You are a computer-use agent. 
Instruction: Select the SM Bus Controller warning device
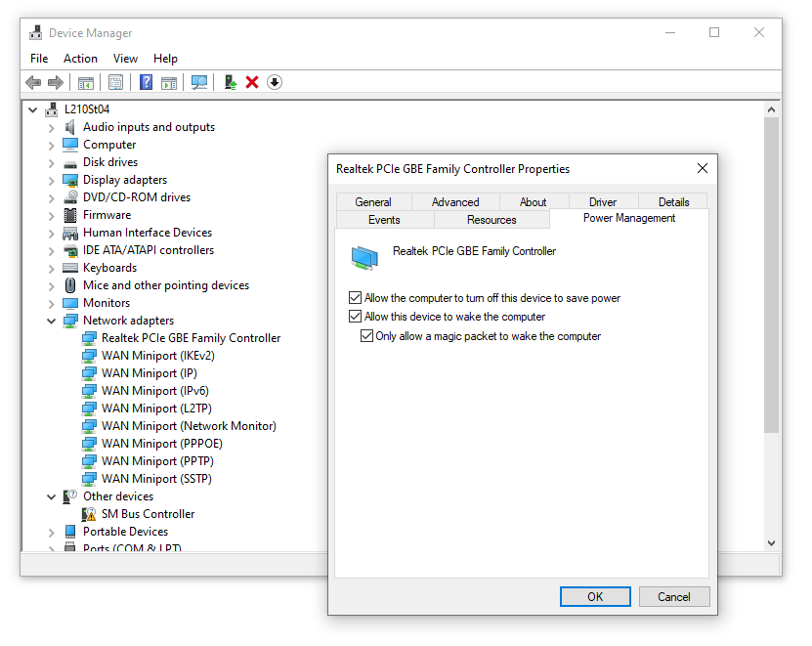[x=148, y=514]
